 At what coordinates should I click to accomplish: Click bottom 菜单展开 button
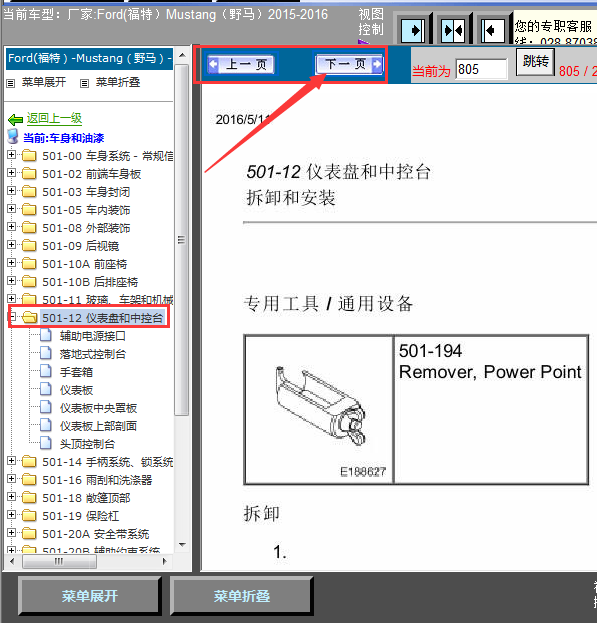pyautogui.click(x=90, y=596)
